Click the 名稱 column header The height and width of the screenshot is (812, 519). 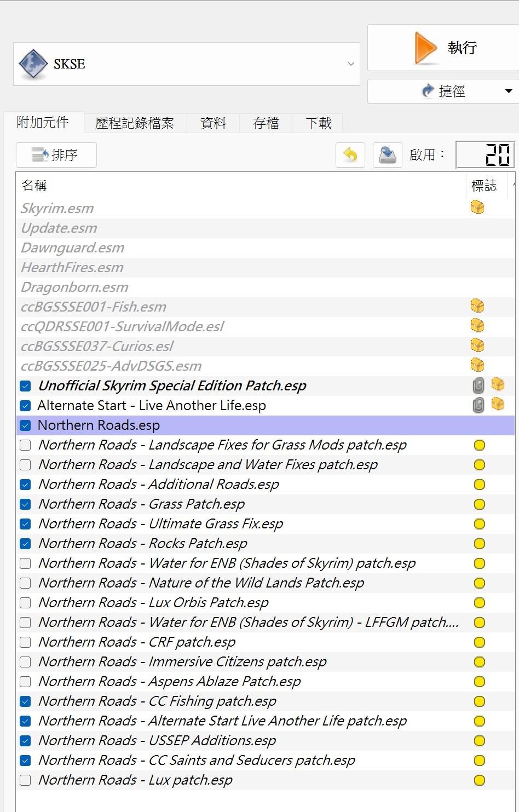(34, 185)
